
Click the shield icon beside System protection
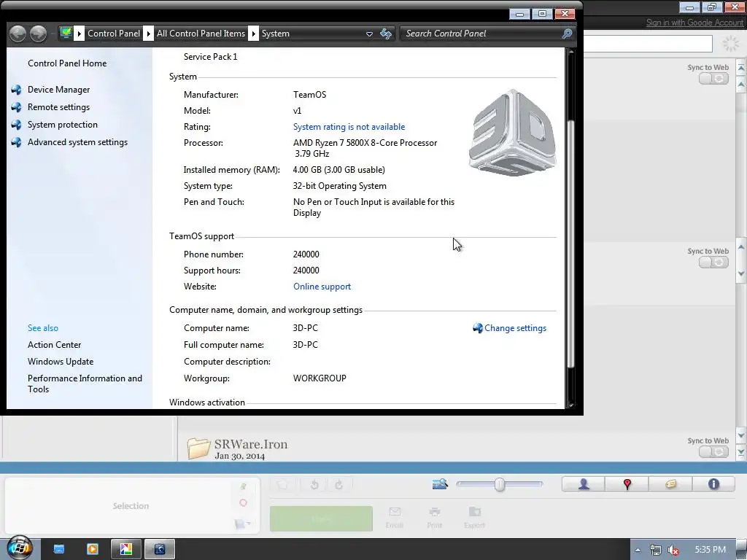[17, 125]
